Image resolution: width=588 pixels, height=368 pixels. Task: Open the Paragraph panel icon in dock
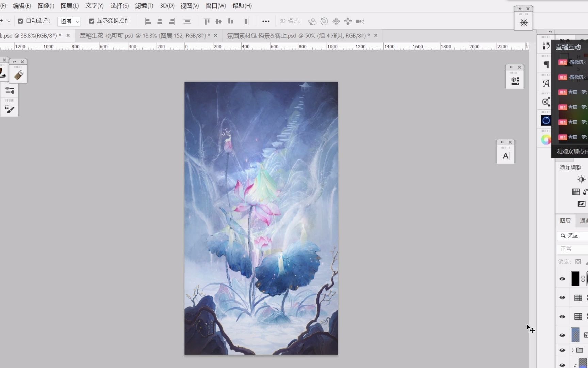coord(546,64)
